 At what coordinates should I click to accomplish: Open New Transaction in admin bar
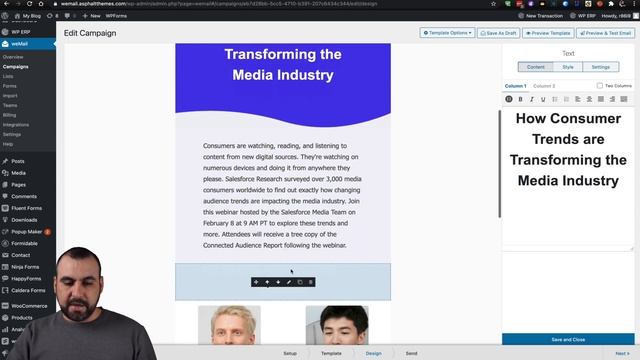540,16
